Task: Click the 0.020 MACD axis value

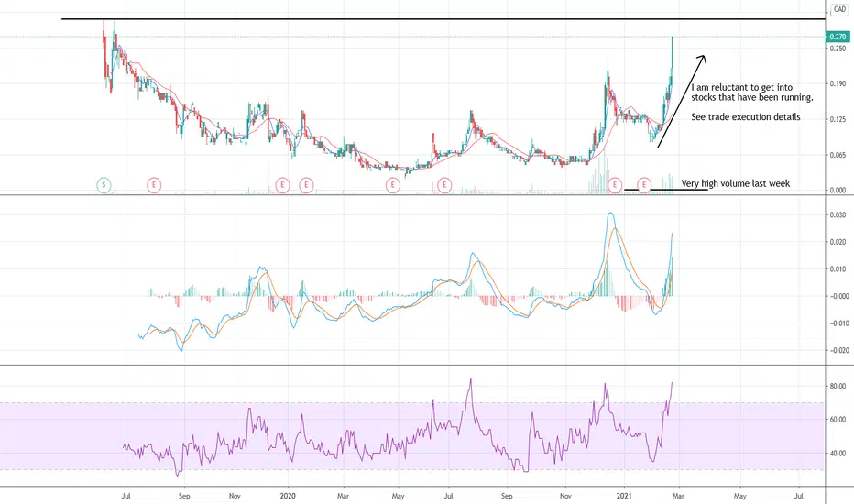Action: (x=838, y=242)
